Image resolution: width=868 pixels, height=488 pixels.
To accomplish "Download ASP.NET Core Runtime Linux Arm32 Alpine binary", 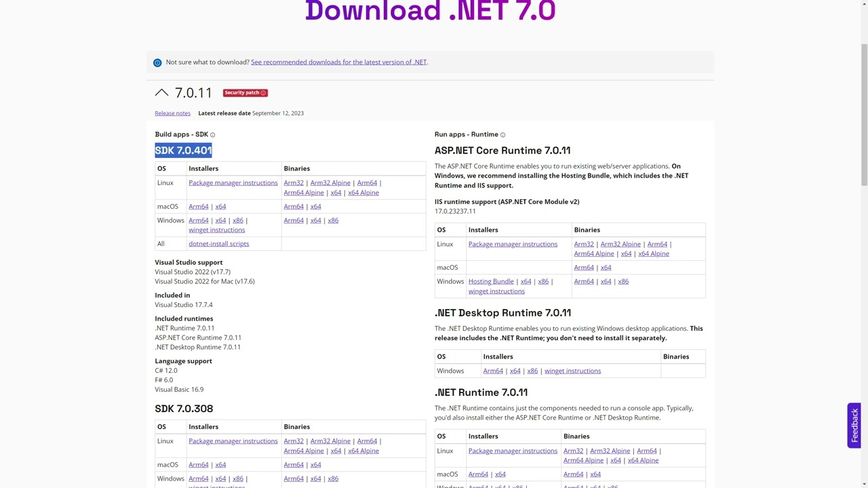I will click(x=620, y=244).
